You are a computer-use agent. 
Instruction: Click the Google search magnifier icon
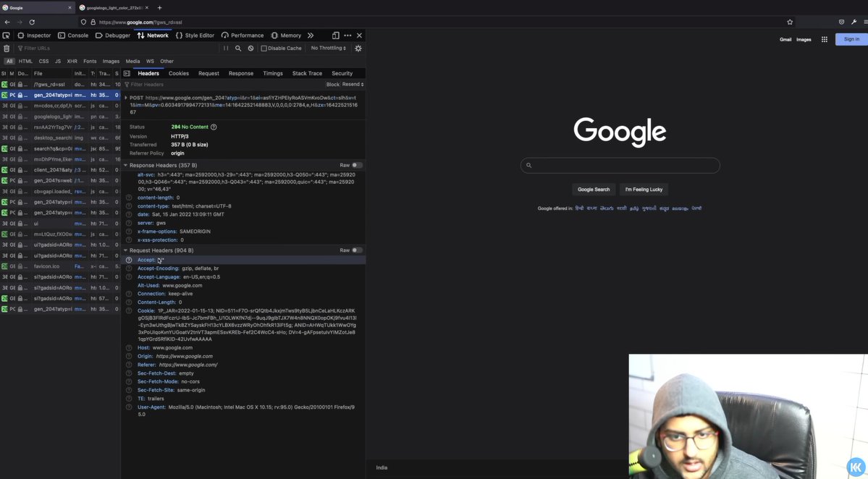(528, 166)
